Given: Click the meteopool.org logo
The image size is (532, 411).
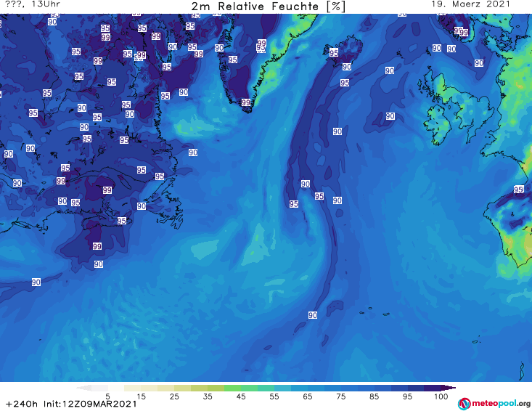Looking at the screenshot, I should click(x=494, y=404).
